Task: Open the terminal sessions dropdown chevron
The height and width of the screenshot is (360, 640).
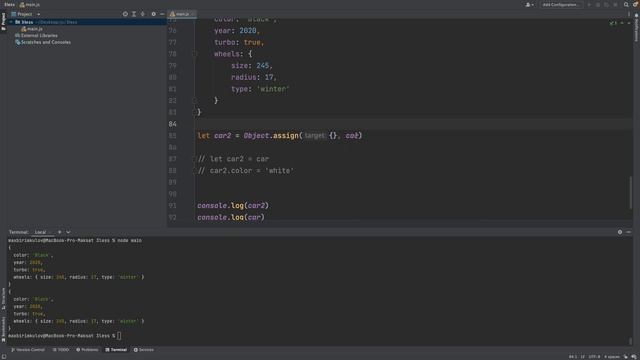Action: tap(68, 232)
